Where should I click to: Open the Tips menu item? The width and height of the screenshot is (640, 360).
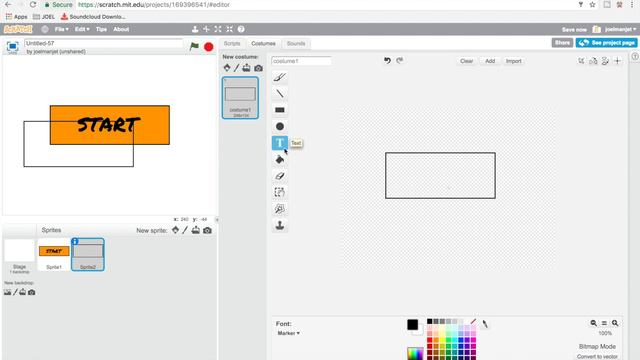click(x=101, y=29)
